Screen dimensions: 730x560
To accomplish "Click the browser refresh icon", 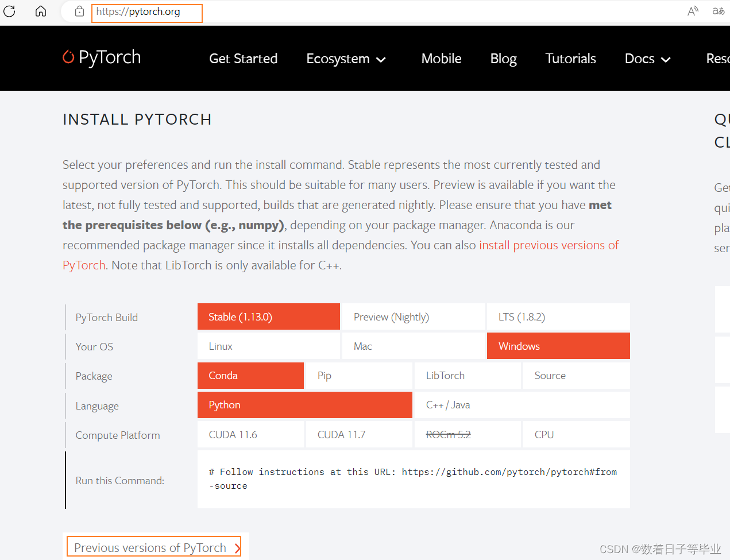I will pyautogui.click(x=9, y=11).
